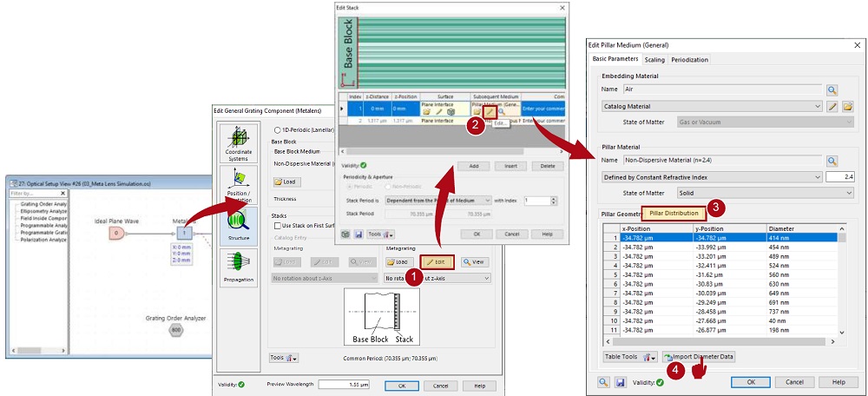Click Import Diameter Data button
868x396 pixels.
(699, 357)
